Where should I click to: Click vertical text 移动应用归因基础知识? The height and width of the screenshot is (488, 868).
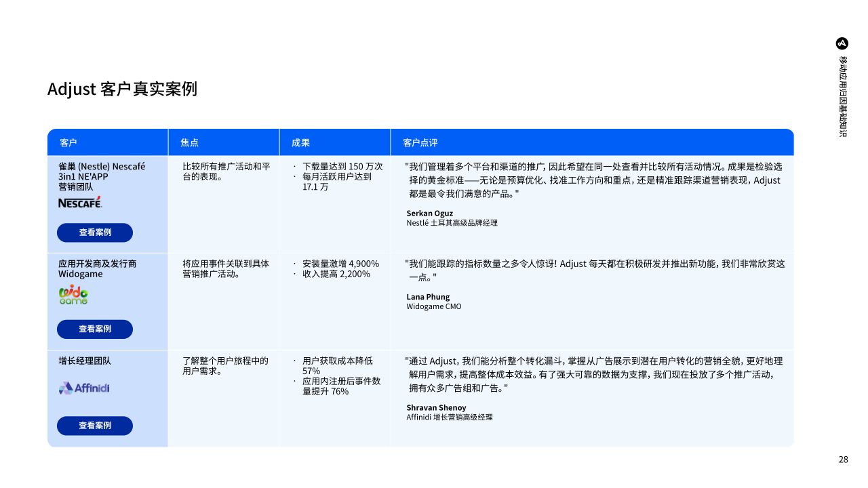pyautogui.click(x=843, y=96)
